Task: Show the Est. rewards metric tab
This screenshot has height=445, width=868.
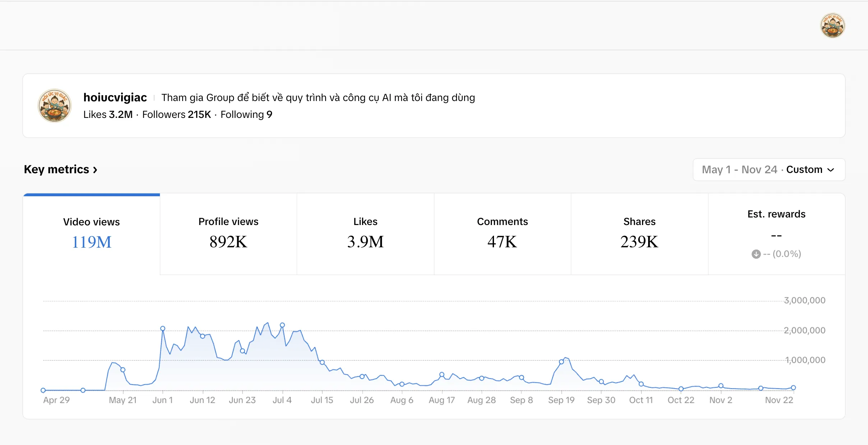Action: tap(776, 234)
